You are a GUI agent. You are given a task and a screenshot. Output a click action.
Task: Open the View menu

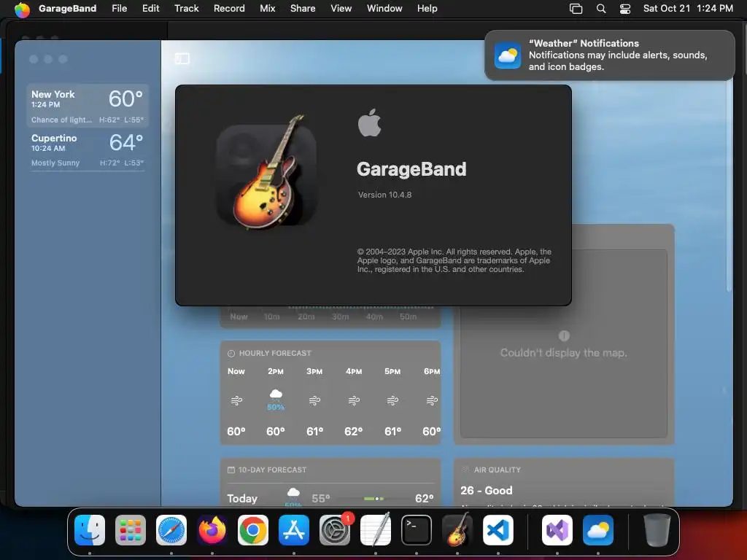(x=341, y=9)
